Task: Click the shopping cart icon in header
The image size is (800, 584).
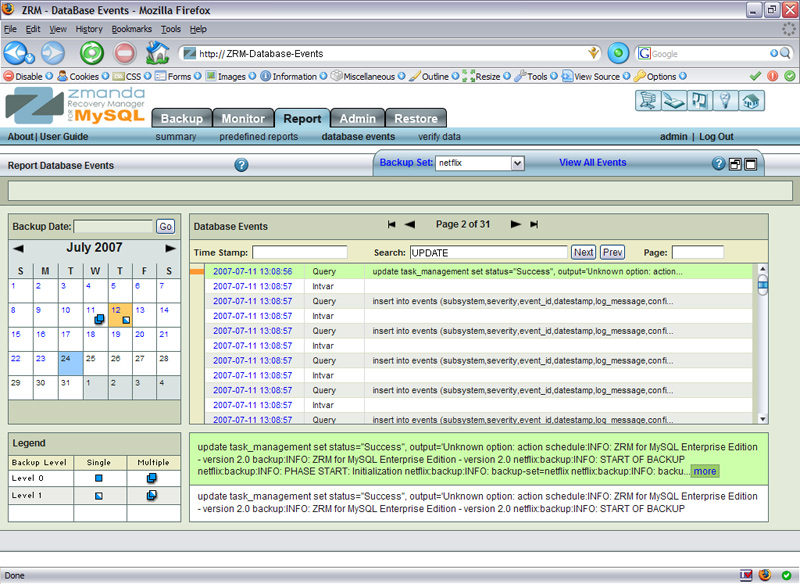Action: pos(648,100)
